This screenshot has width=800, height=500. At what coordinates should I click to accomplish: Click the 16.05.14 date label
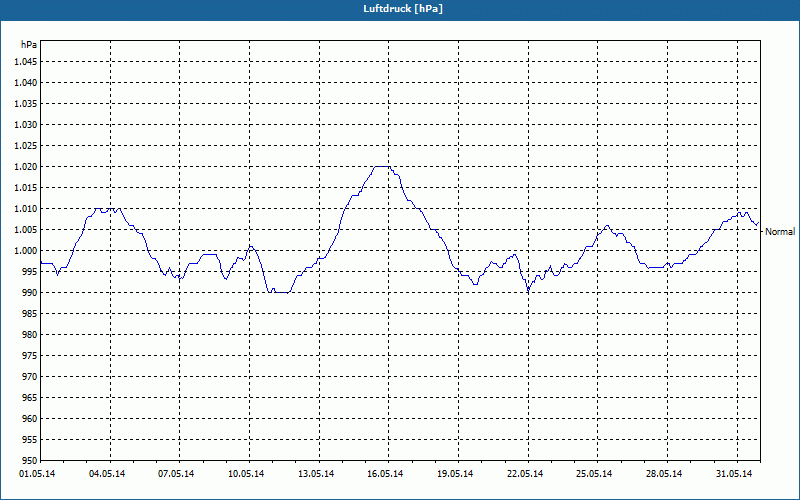(x=385, y=474)
